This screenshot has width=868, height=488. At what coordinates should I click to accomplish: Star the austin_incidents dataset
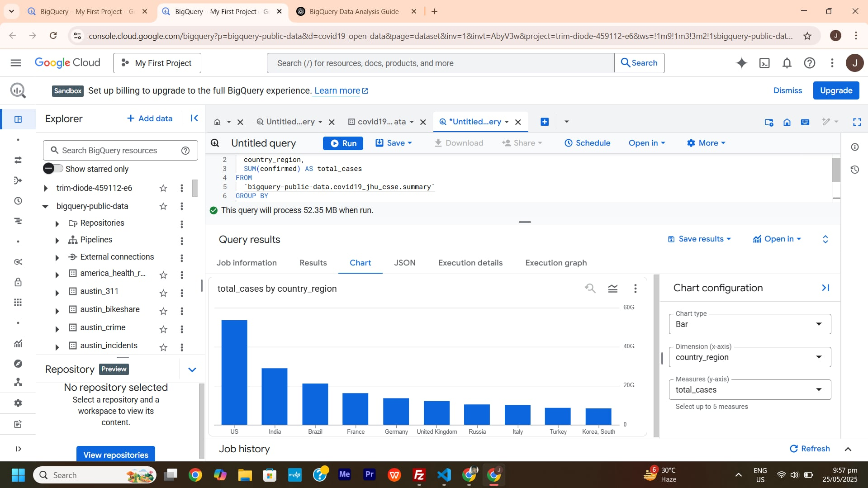163,347
